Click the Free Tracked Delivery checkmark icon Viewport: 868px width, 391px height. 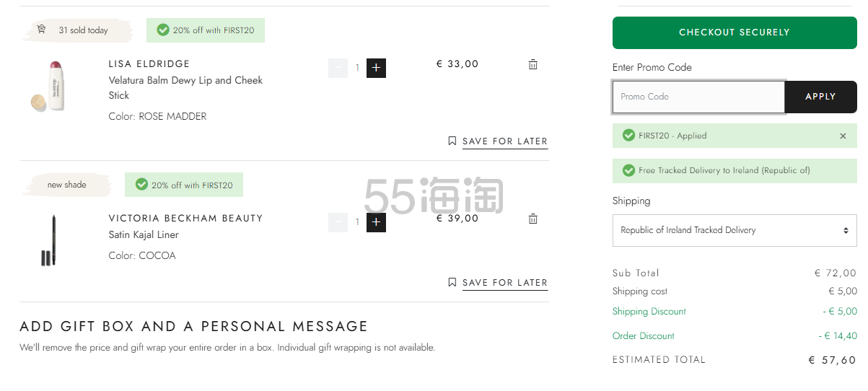coord(628,170)
